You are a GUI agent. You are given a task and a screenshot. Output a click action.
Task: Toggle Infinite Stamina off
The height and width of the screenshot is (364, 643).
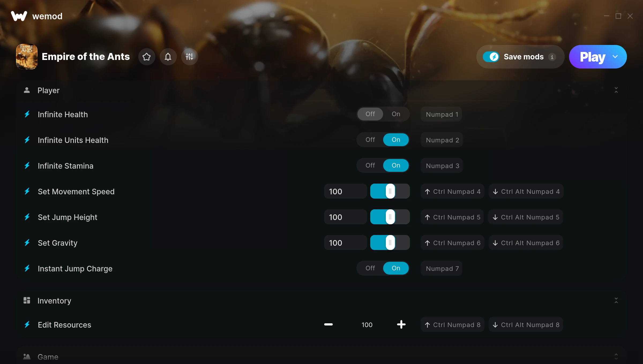click(x=370, y=165)
